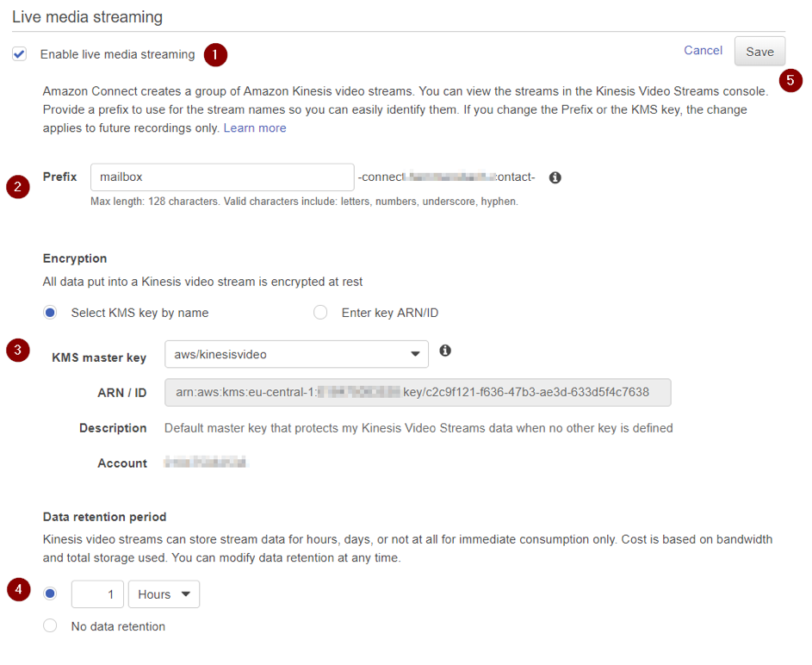Screen dimensions: 812x665
Task: Open the KMS master key dropdown
Action: click(296, 354)
